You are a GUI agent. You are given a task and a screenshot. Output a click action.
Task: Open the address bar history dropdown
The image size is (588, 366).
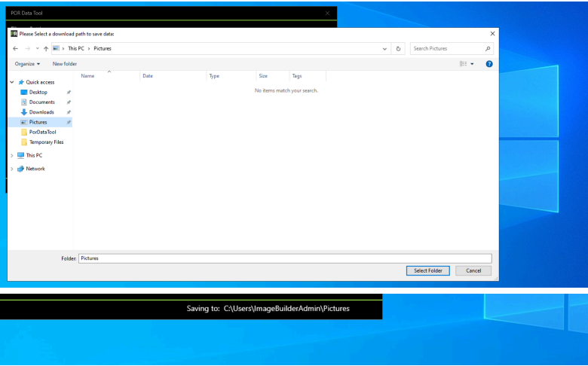(385, 48)
